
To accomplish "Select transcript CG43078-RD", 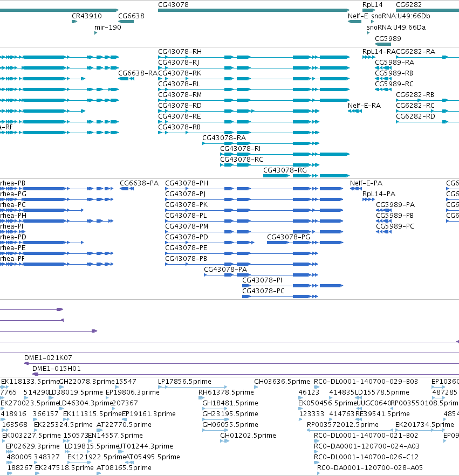I will point(180,105).
